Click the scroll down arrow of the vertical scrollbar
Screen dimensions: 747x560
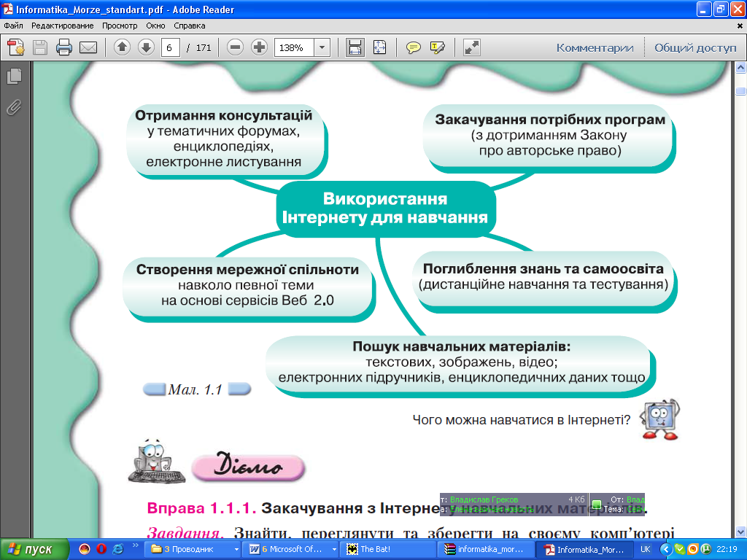click(741, 532)
